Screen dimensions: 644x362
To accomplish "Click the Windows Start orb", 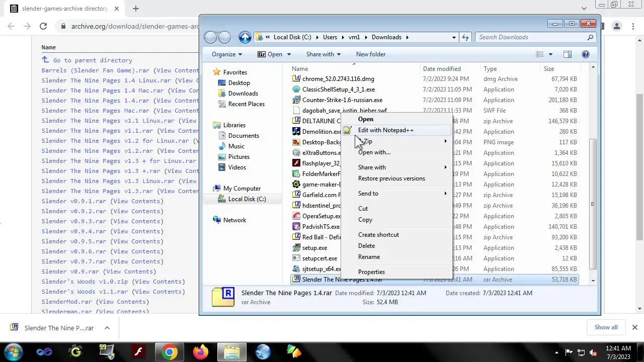I will click(x=13, y=352).
